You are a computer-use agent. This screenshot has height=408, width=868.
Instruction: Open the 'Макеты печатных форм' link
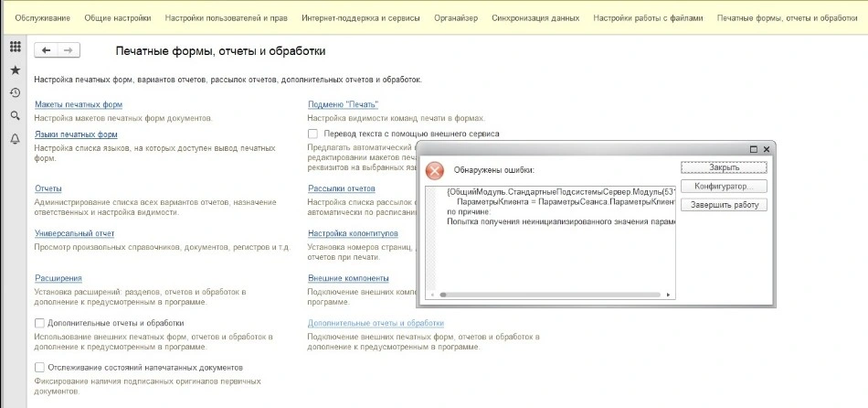[x=78, y=104]
